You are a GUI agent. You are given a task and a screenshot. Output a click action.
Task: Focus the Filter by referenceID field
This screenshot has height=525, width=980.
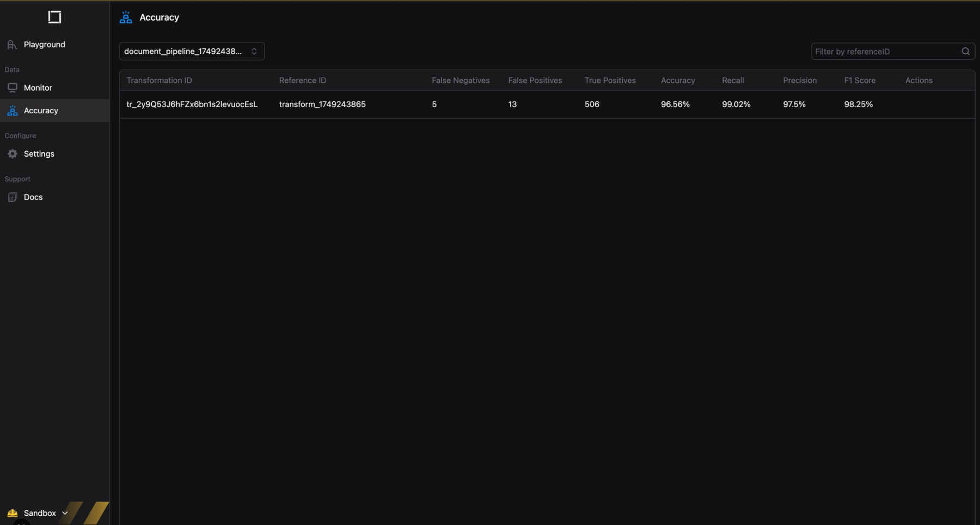892,51
